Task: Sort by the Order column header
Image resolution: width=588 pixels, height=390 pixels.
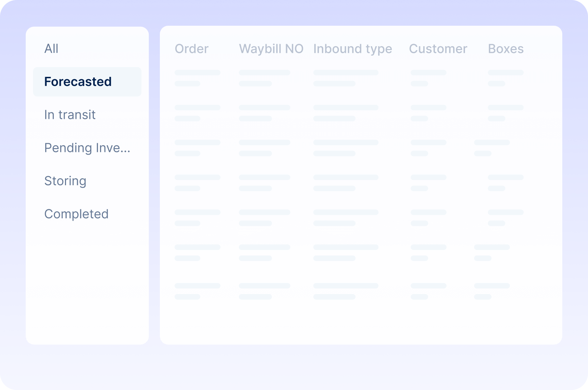Action: pyautogui.click(x=191, y=49)
